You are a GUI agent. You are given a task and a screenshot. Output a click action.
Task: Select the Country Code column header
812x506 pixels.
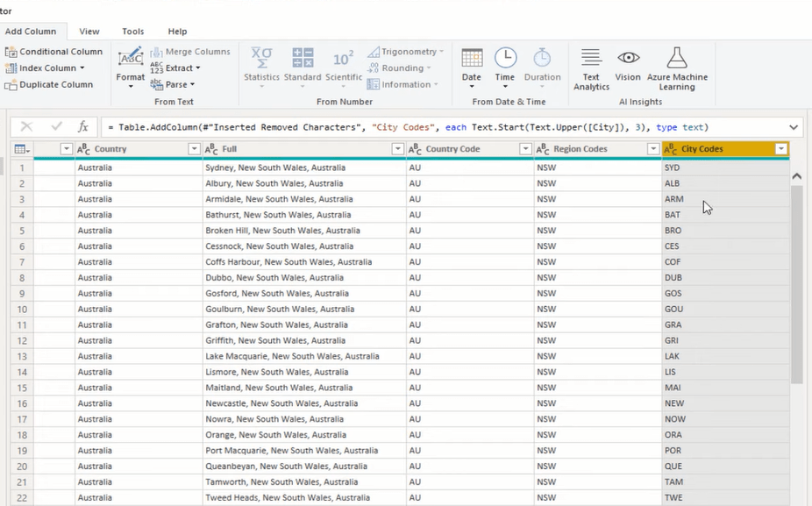click(x=470, y=149)
